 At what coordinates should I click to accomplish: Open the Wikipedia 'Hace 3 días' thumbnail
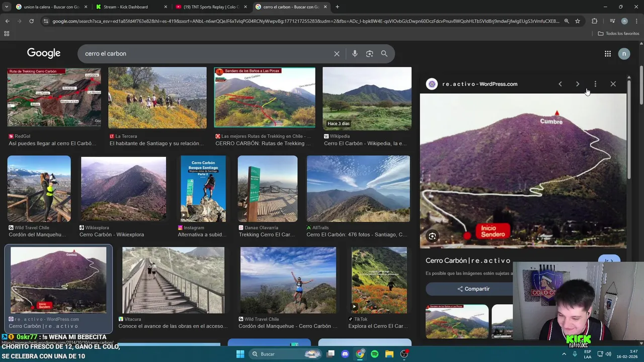pyautogui.click(x=367, y=99)
